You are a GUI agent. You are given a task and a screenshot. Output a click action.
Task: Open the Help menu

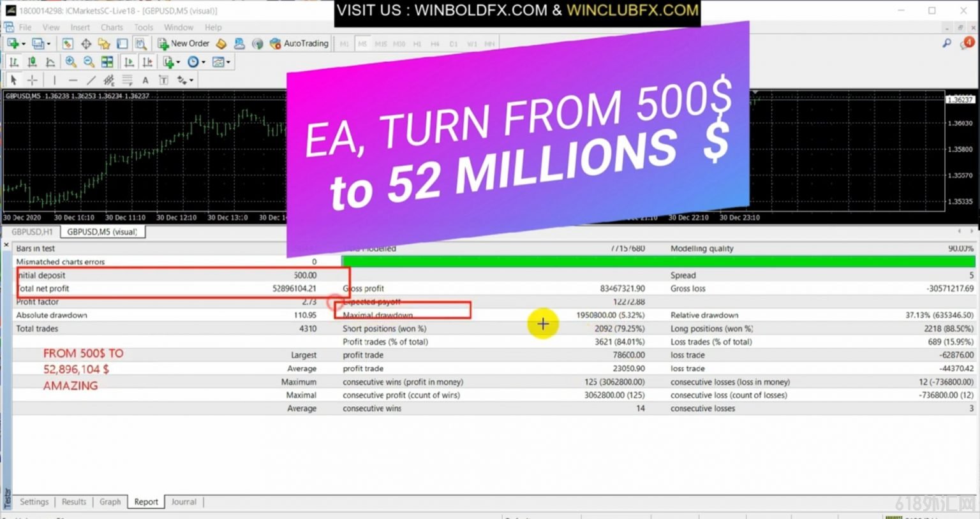tap(213, 27)
